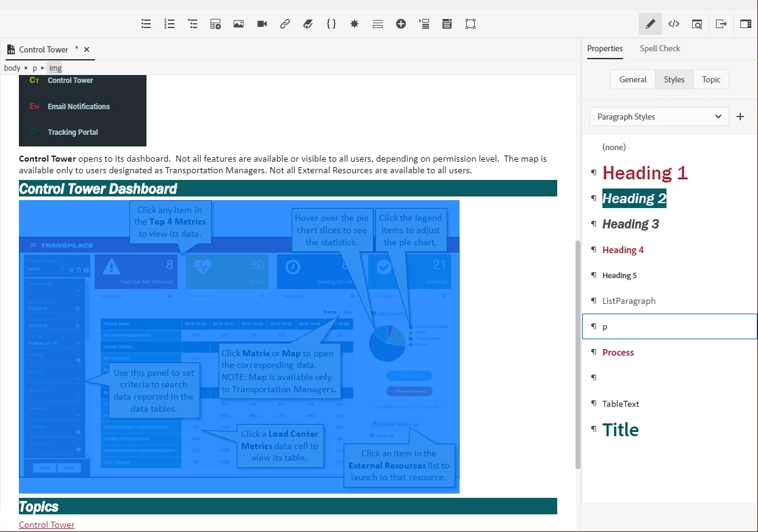Select the p paragraph style row
Image resolution: width=758 pixels, height=532 pixels.
click(x=670, y=326)
